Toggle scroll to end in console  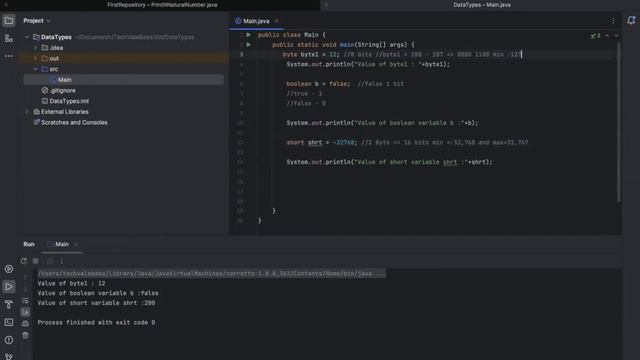[25, 312]
